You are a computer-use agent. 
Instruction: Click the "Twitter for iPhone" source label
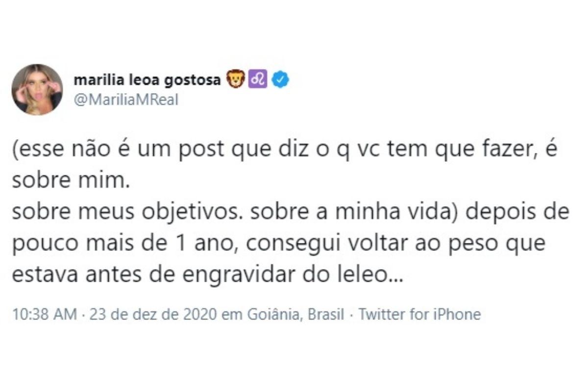[x=420, y=314]
